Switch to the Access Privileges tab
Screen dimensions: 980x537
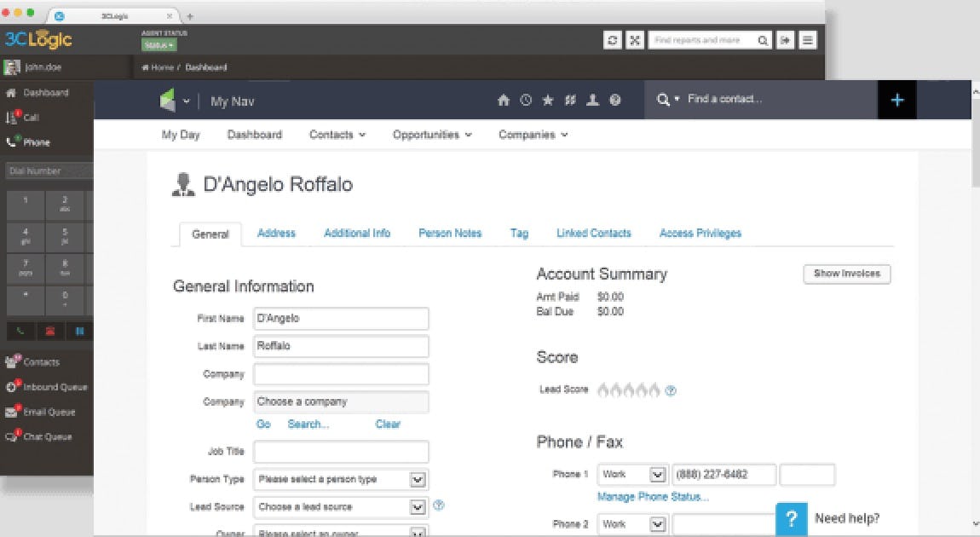coord(700,234)
